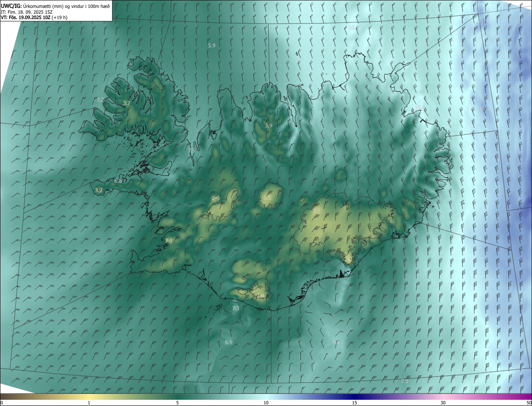This screenshot has height=406, width=532.
Task: Click the 3.2 value label on the peninsula
Action: coord(99,190)
